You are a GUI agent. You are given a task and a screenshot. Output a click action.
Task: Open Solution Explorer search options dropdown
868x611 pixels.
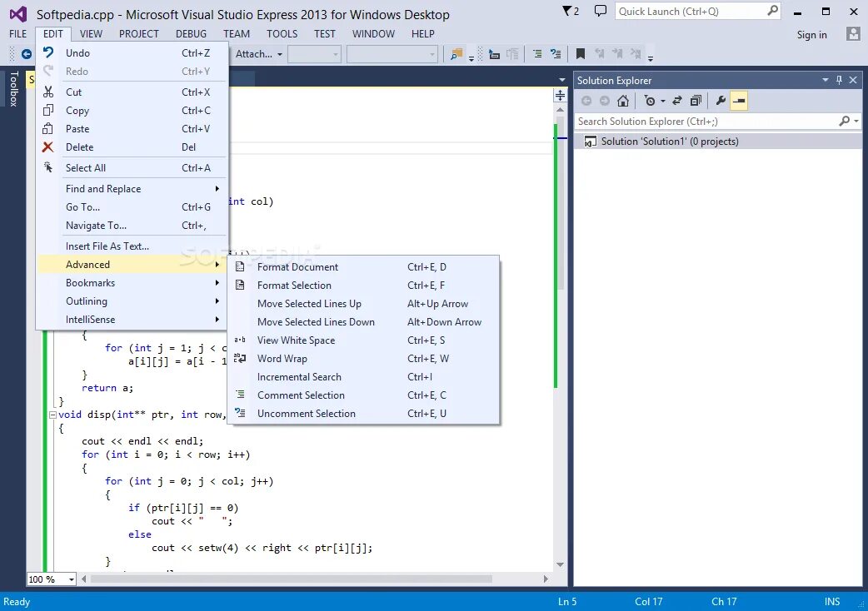point(856,121)
